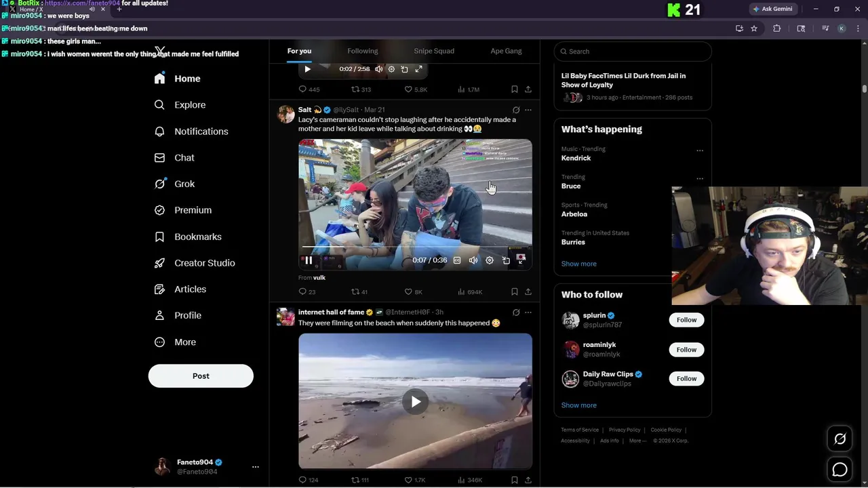Open Grok icon on internet hall of fame post
The height and width of the screenshot is (488, 868).
click(516, 312)
